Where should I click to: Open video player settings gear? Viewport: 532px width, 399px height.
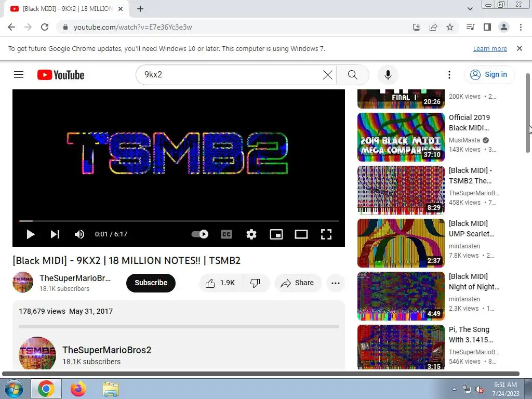tap(251, 234)
